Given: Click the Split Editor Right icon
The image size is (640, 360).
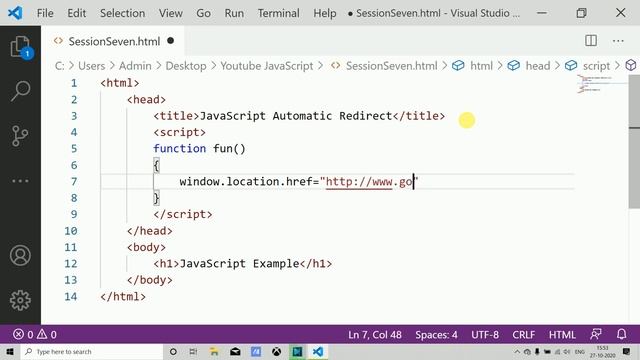Looking at the screenshot, I should coord(591,41).
